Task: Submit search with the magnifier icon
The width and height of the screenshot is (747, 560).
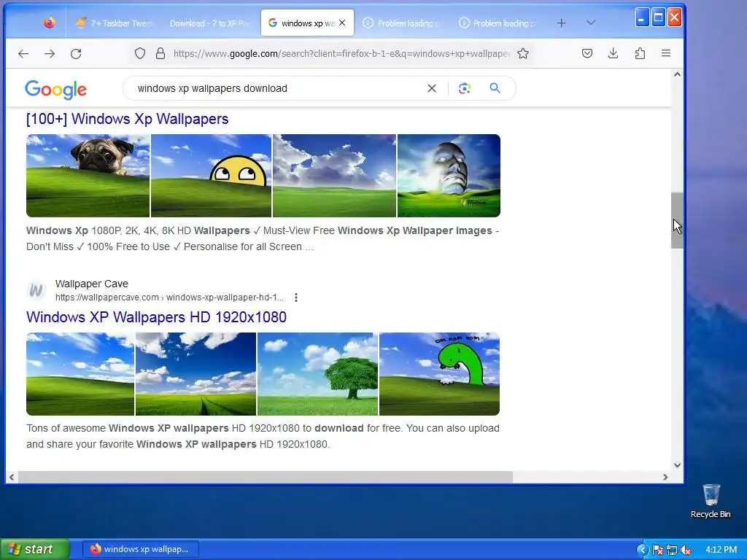Action: coord(495,88)
